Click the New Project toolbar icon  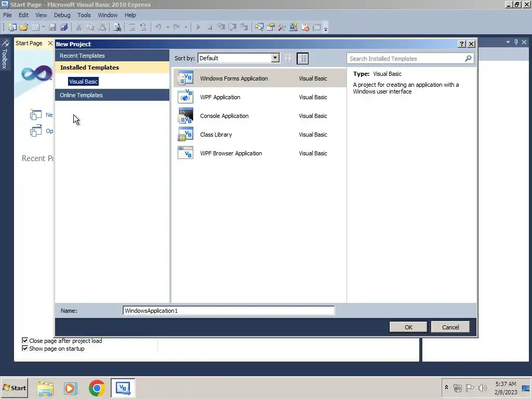click(12, 27)
